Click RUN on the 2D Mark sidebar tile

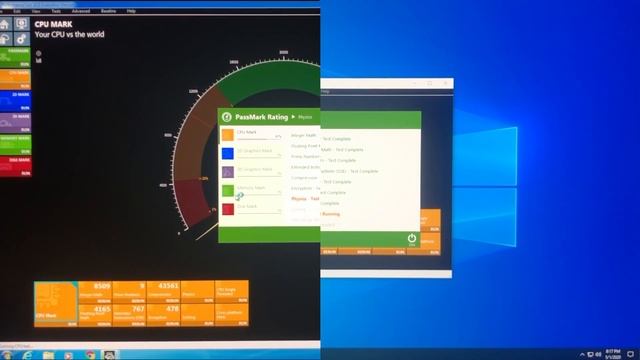click(x=25, y=108)
